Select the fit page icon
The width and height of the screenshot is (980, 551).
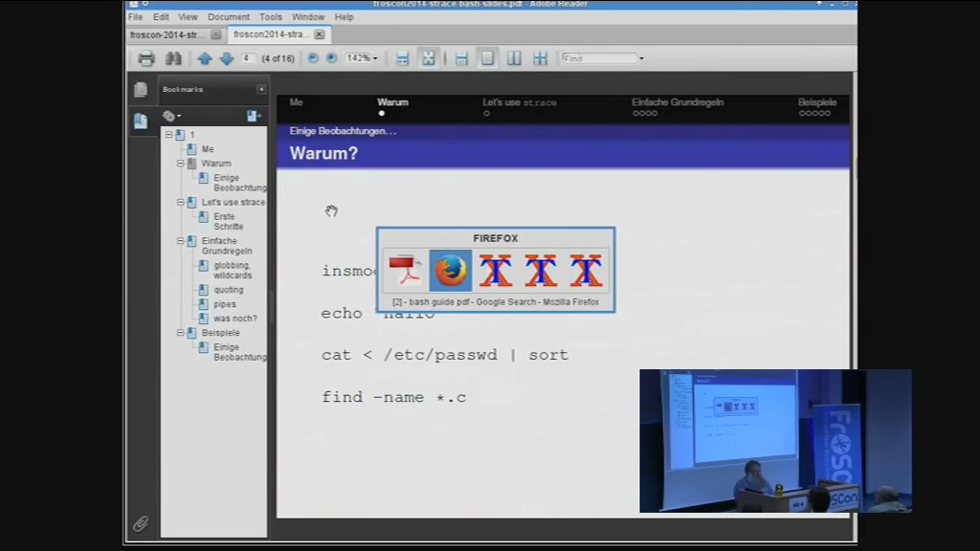[428, 58]
